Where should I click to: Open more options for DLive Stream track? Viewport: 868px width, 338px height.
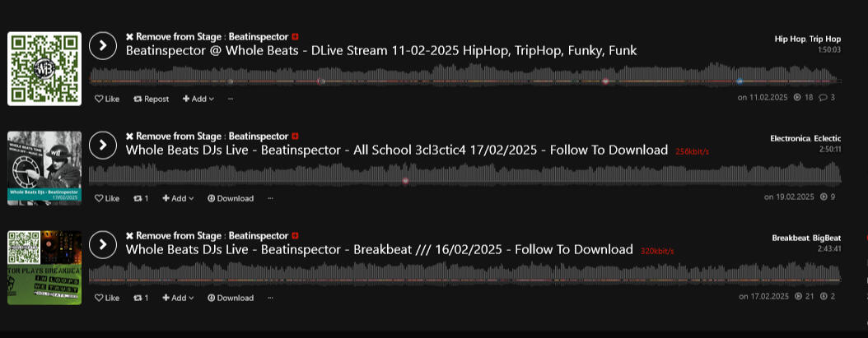tap(231, 99)
